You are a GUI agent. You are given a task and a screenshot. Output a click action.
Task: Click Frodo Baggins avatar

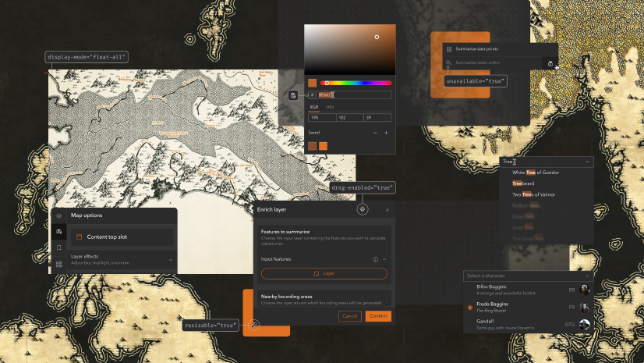(585, 307)
